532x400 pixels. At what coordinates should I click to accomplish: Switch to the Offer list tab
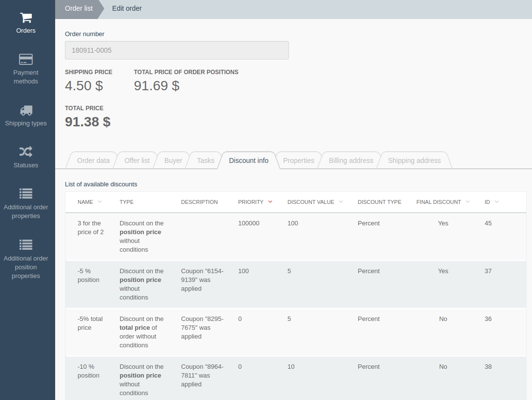click(137, 160)
